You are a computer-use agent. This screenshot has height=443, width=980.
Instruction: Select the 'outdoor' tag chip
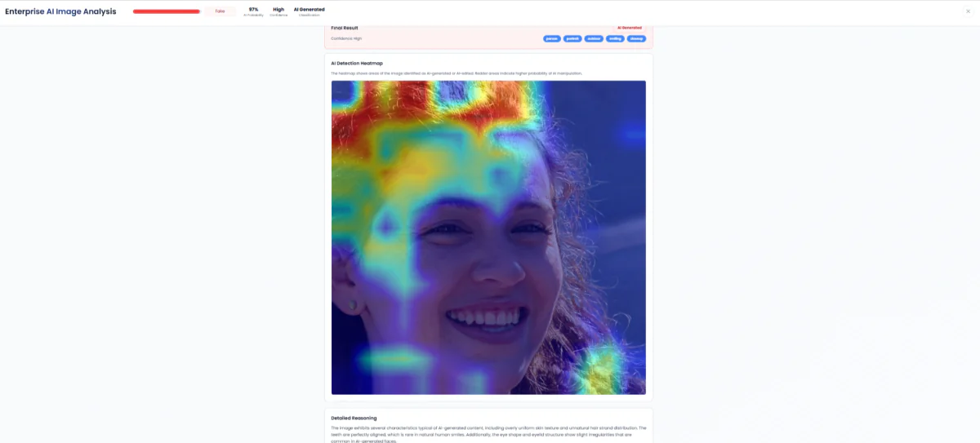click(594, 38)
